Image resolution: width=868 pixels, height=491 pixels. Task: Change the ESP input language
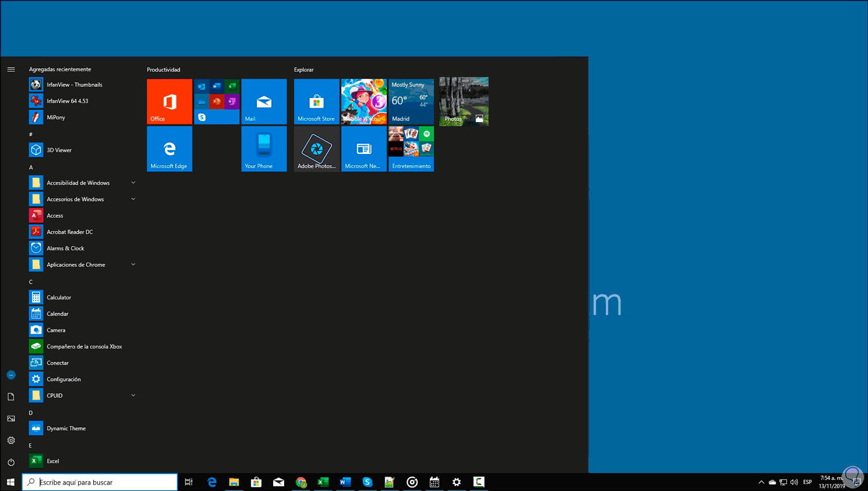[x=807, y=482]
